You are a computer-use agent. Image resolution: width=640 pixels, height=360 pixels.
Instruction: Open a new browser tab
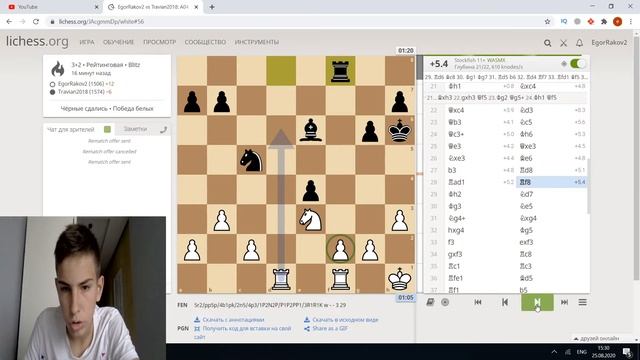(x=212, y=7)
